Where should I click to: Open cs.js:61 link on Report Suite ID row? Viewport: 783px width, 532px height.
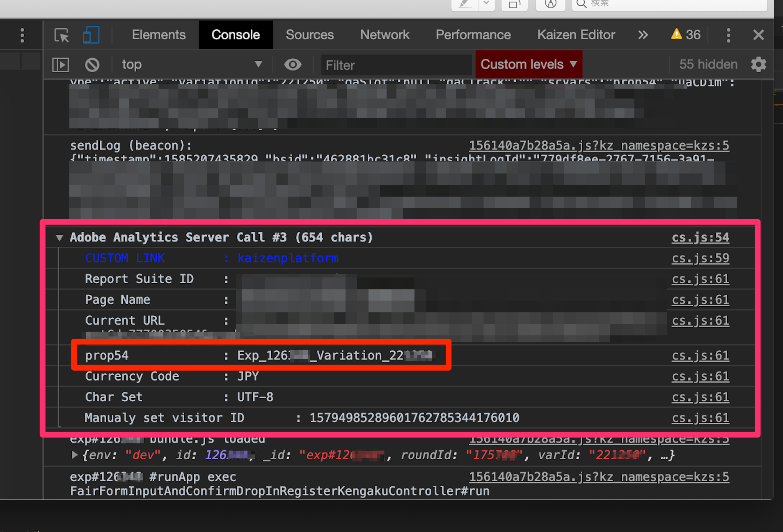tap(700, 279)
